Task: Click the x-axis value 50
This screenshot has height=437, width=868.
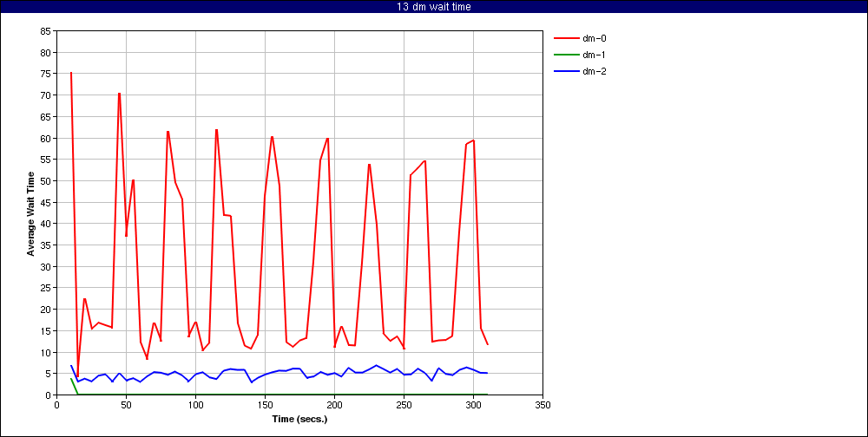Action: tap(126, 405)
